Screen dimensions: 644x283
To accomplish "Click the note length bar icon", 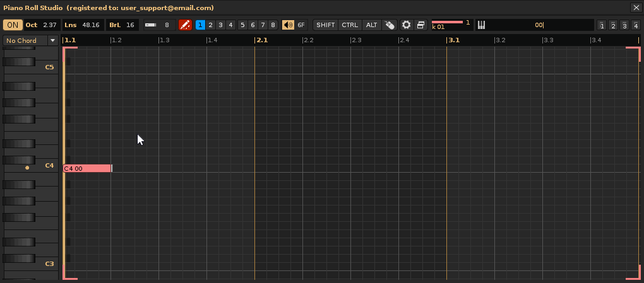I will 150,25.
